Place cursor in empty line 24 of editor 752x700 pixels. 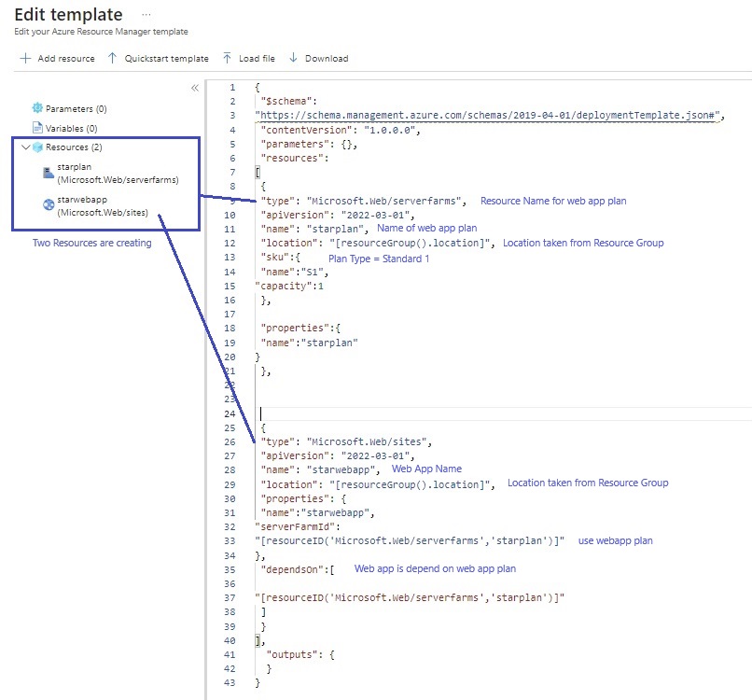504,413
